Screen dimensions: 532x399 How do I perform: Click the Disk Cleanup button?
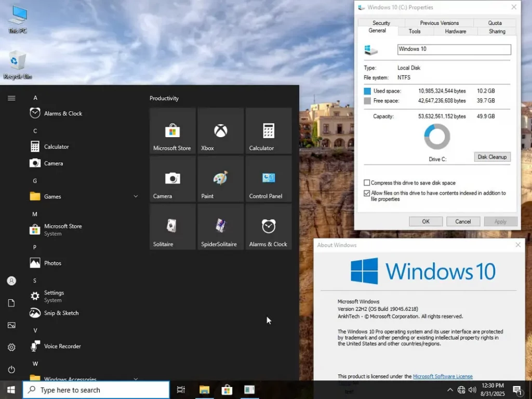pyautogui.click(x=492, y=157)
